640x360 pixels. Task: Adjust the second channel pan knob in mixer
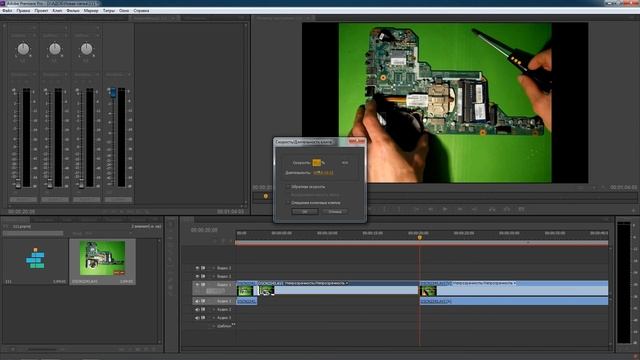point(55,49)
